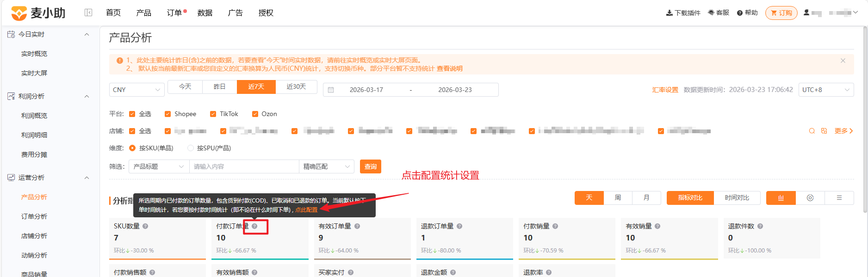Open 订单分析 in the sidebar
Screen dimensions: 868x277
click(34, 216)
